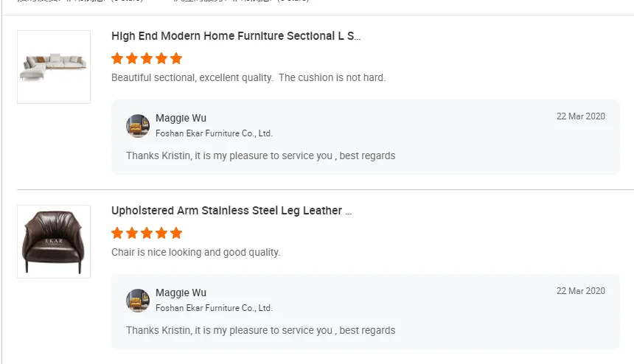The height and width of the screenshot is (364, 634).
Task: Open the white sectional sofa product thumbnail
Action: click(x=54, y=67)
